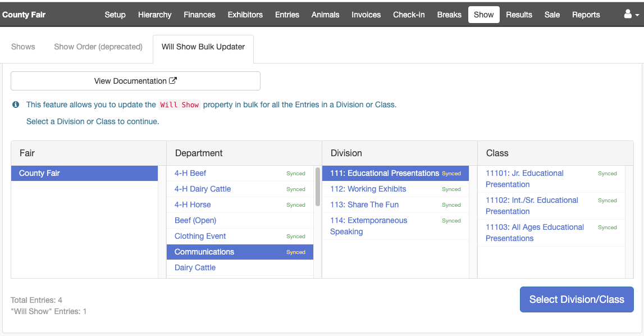This screenshot has width=644, height=336.
Task: Select the 4-H Beef department
Action: click(190, 173)
